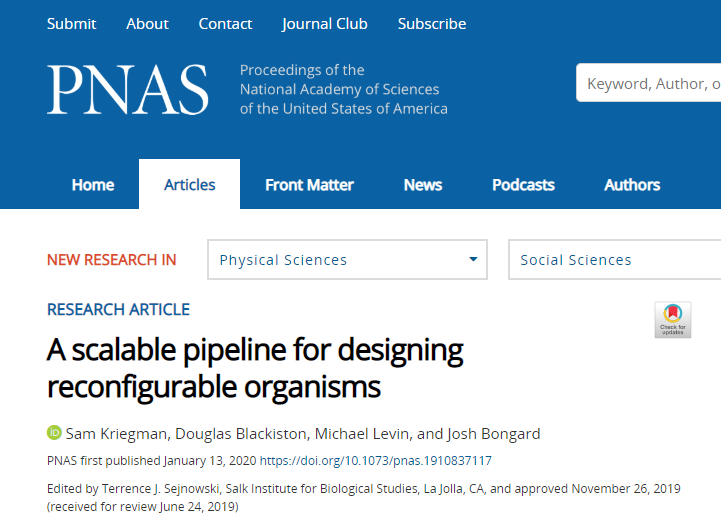The image size is (721, 525).
Task: Open the Contact link
Action: tap(225, 23)
